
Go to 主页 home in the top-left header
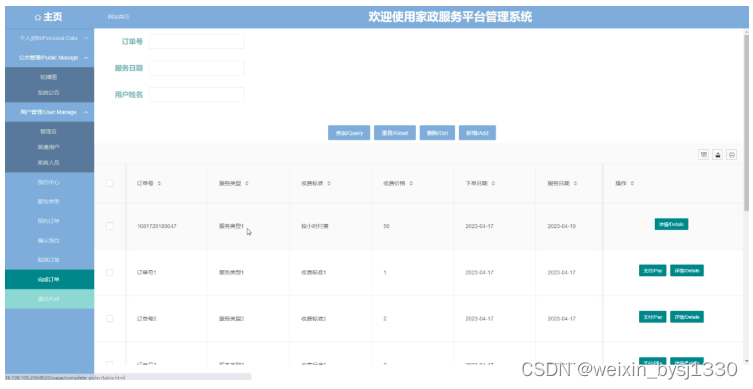[49, 17]
